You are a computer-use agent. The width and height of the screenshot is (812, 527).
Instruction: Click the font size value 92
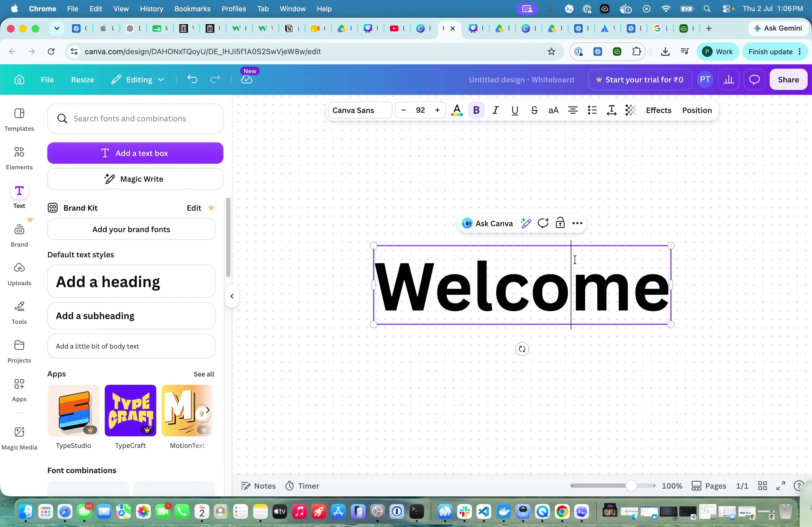(420, 110)
